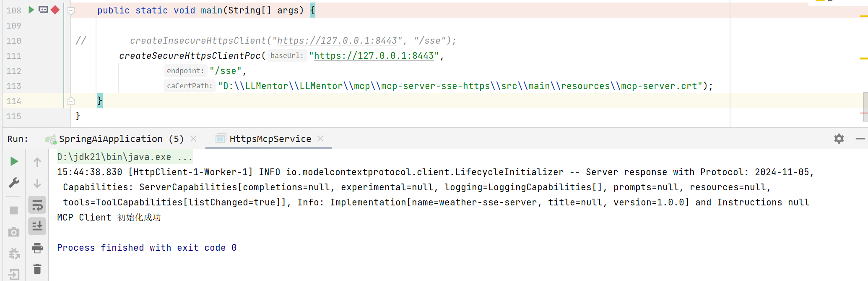
Task: Open Run panel settings gear
Action: click(x=839, y=139)
